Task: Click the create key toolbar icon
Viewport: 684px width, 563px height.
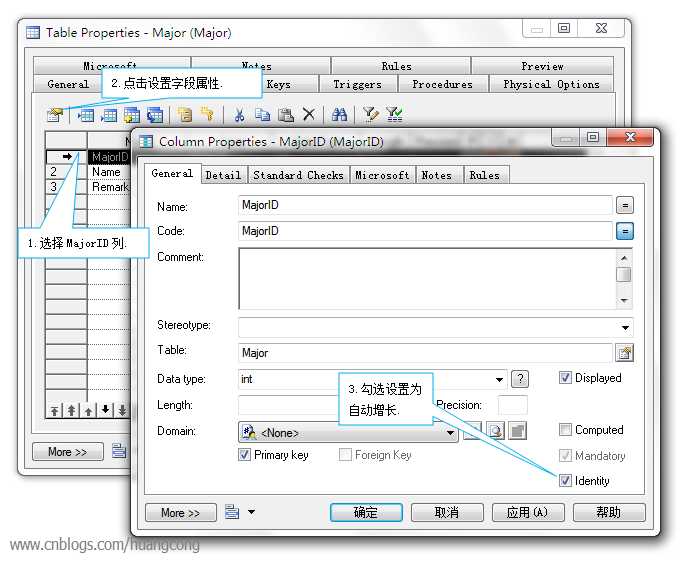Action: pyautogui.click(x=207, y=115)
